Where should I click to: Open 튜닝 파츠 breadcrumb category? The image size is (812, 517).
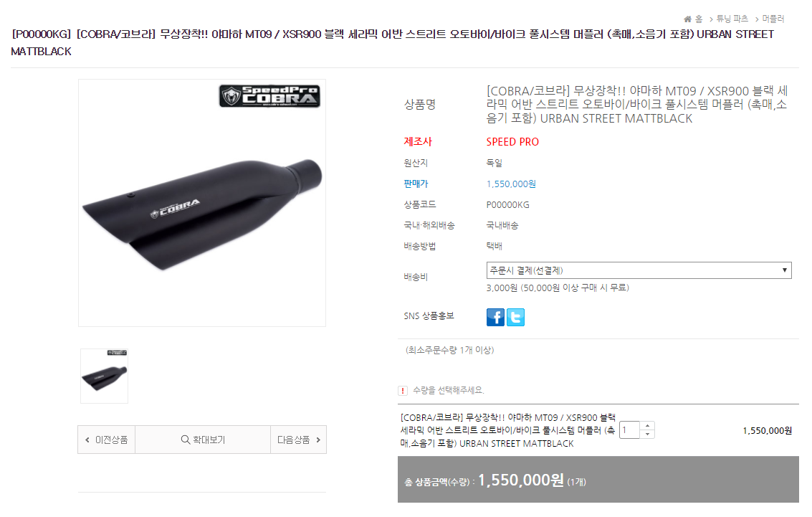click(x=732, y=19)
